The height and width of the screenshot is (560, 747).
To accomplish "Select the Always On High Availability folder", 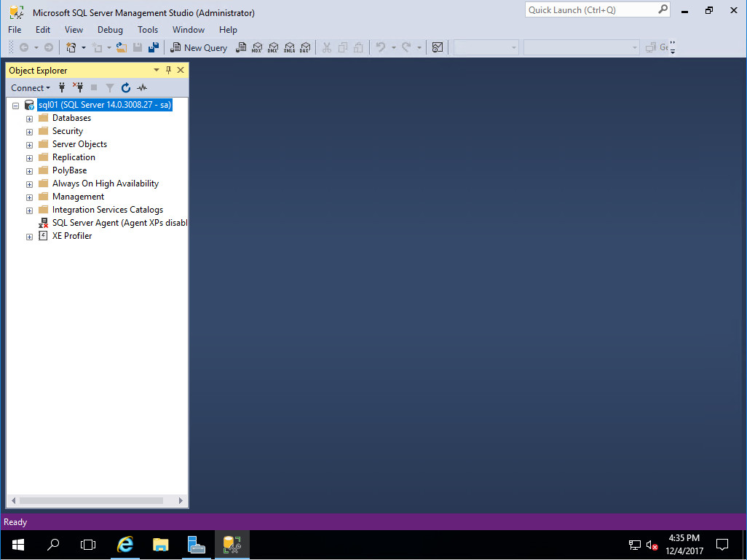I will click(105, 184).
